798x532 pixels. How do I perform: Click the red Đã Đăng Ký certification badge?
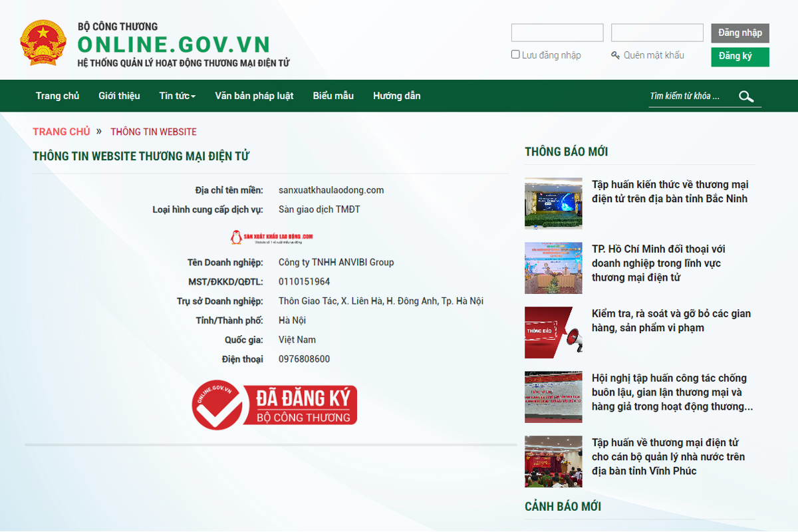coord(275,404)
